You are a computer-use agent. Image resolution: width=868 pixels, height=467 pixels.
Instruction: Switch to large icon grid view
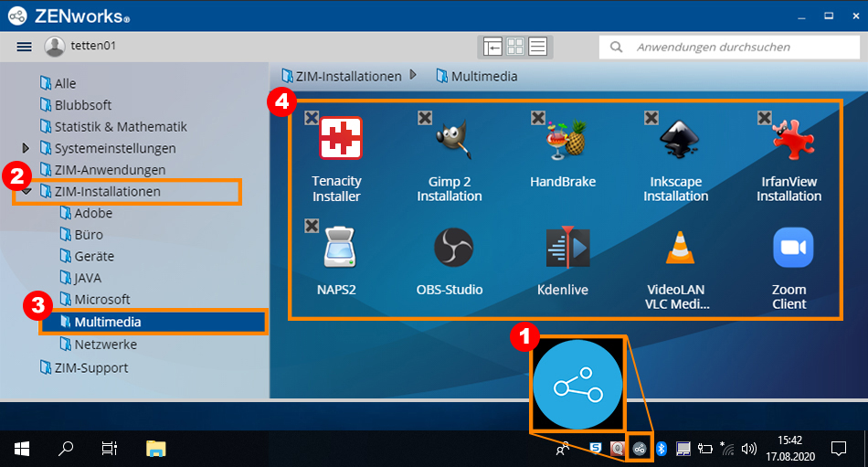(x=515, y=47)
